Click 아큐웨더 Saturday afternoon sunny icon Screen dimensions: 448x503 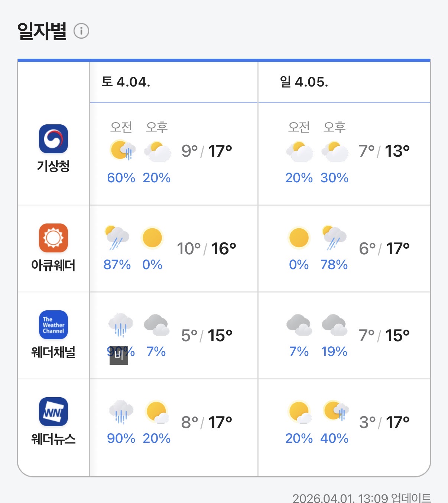click(x=152, y=238)
